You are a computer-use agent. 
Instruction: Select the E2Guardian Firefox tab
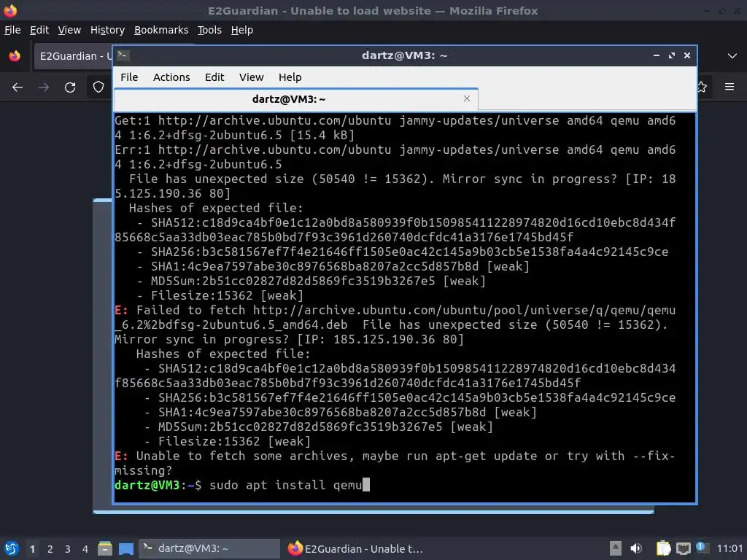click(74, 56)
